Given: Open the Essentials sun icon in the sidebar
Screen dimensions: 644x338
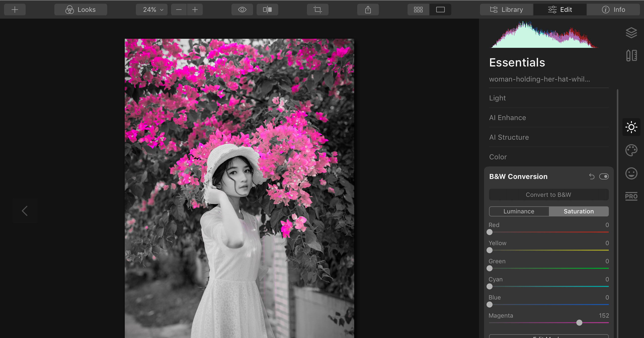Looking at the screenshot, I should coord(632,127).
